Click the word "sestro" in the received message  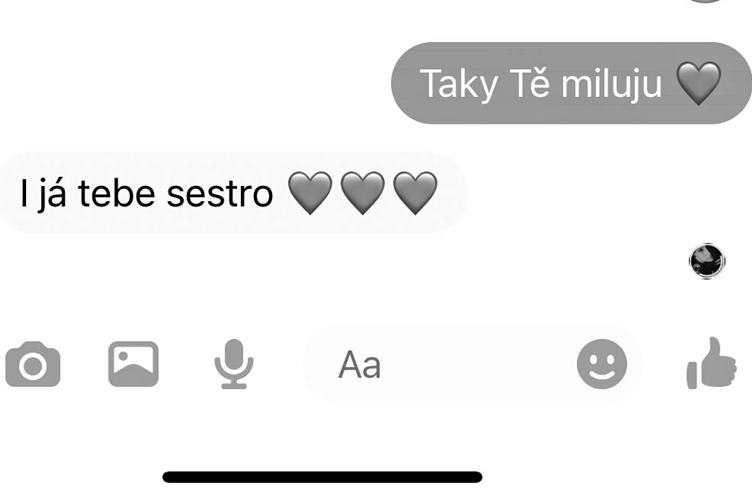(x=220, y=194)
